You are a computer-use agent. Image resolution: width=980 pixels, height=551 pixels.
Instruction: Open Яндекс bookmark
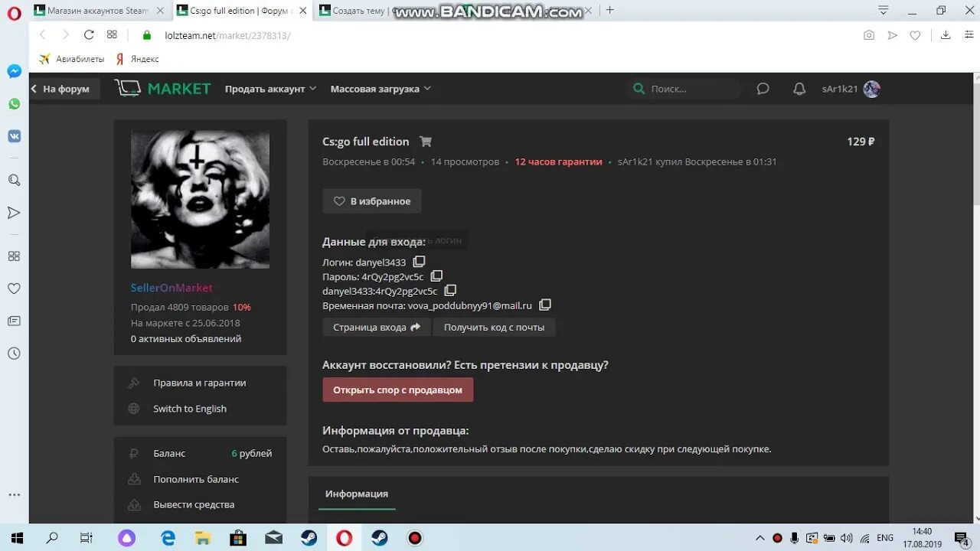click(137, 59)
